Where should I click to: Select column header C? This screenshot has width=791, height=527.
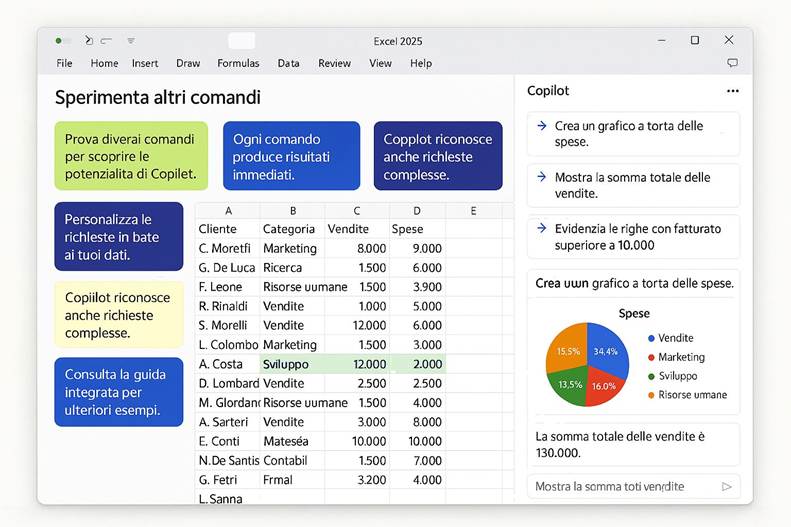357,211
